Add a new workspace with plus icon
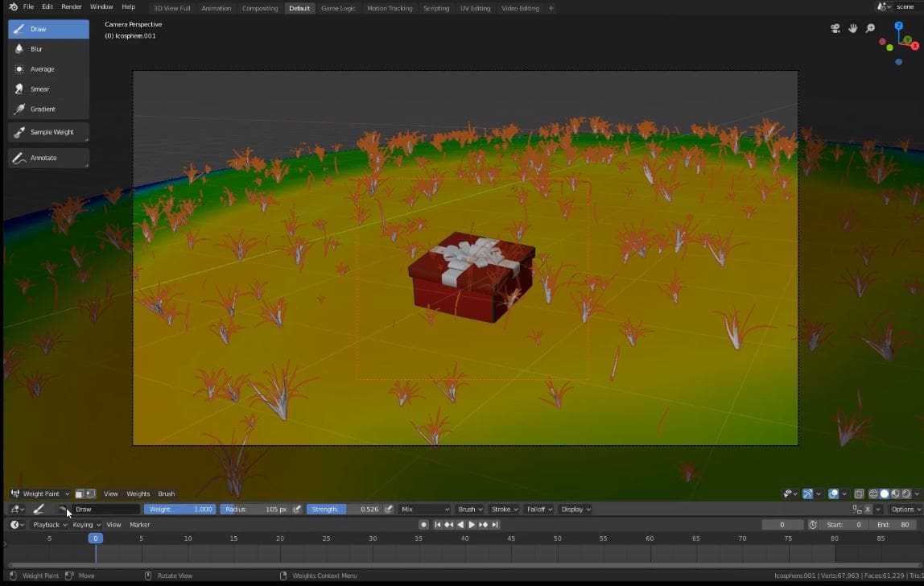 551,8
